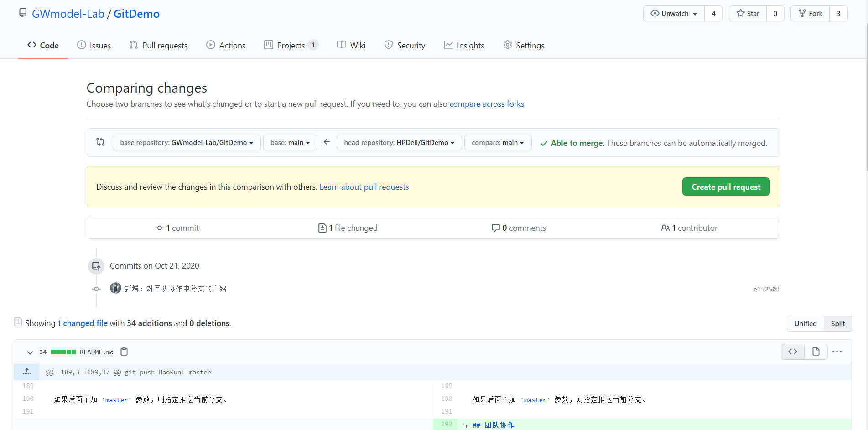The width and height of the screenshot is (868, 430).
Task: Click the push icon beside Commits on Oct 21, 2020
Action: tap(96, 266)
